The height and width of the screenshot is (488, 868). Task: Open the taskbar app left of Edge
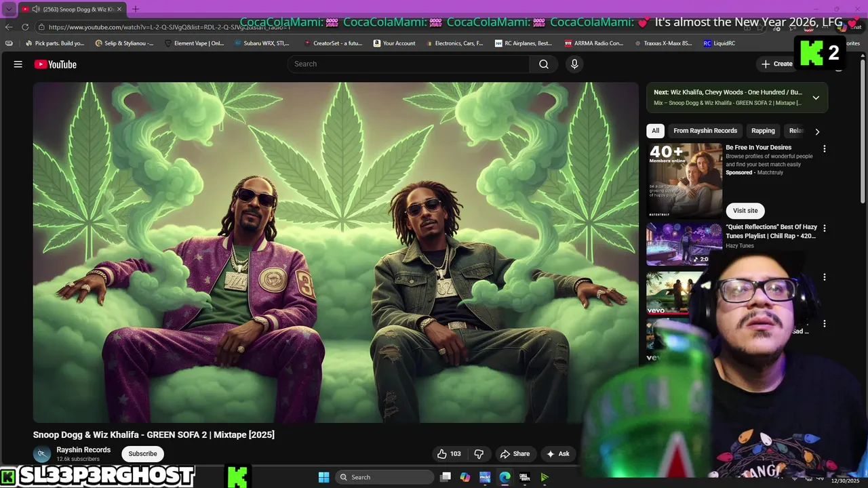[x=485, y=477]
